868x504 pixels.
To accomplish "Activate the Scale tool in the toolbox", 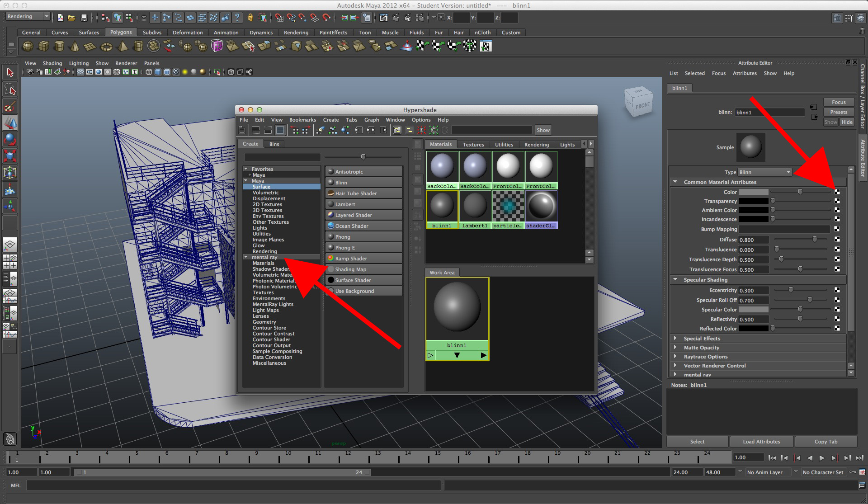I will click(10, 156).
